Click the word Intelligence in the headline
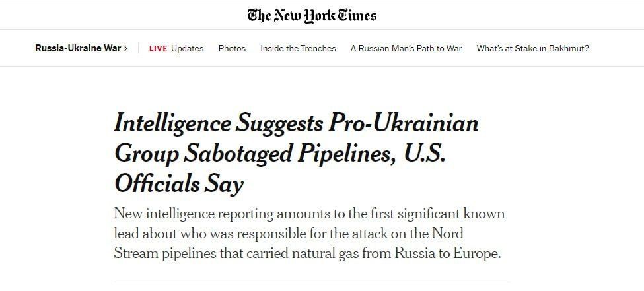The width and height of the screenshot is (644, 291). click(x=174, y=123)
